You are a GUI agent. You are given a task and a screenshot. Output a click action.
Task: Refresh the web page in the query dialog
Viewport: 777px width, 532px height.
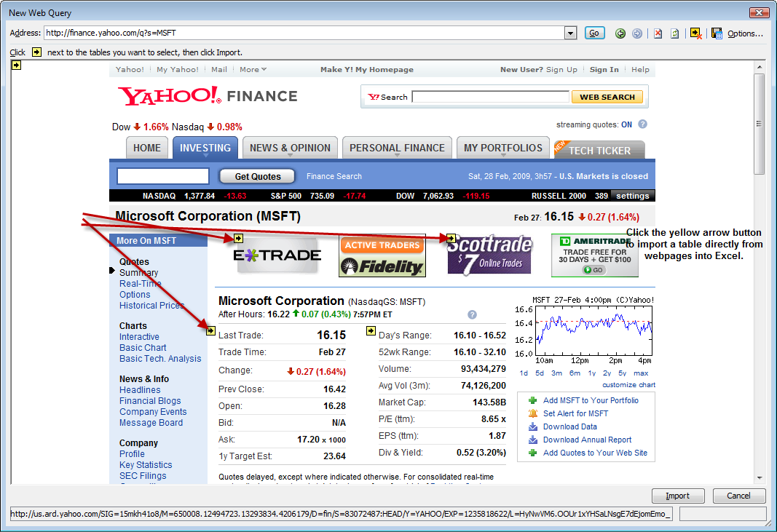coord(674,33)
